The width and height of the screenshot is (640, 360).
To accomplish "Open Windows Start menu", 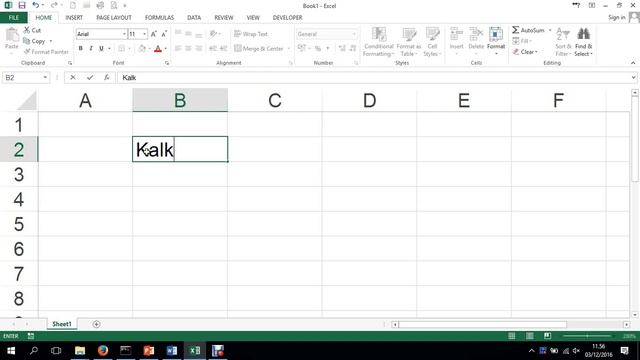I will click(x=11, y=351).
